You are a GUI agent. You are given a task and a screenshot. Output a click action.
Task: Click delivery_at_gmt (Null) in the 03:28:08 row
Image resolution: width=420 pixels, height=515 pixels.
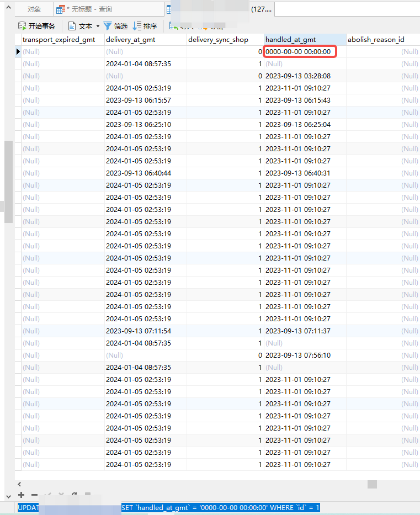(x=146, y=76)
